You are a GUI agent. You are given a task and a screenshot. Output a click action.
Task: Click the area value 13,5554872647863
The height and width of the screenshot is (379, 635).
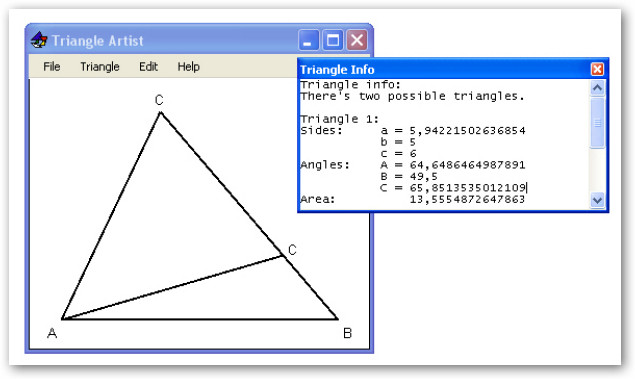467,199
